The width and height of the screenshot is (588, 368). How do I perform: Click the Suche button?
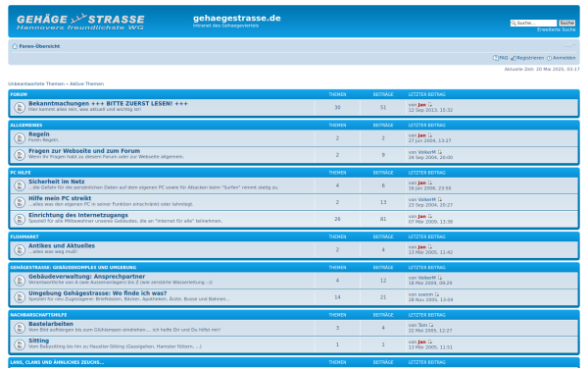(x=567, y=23)
